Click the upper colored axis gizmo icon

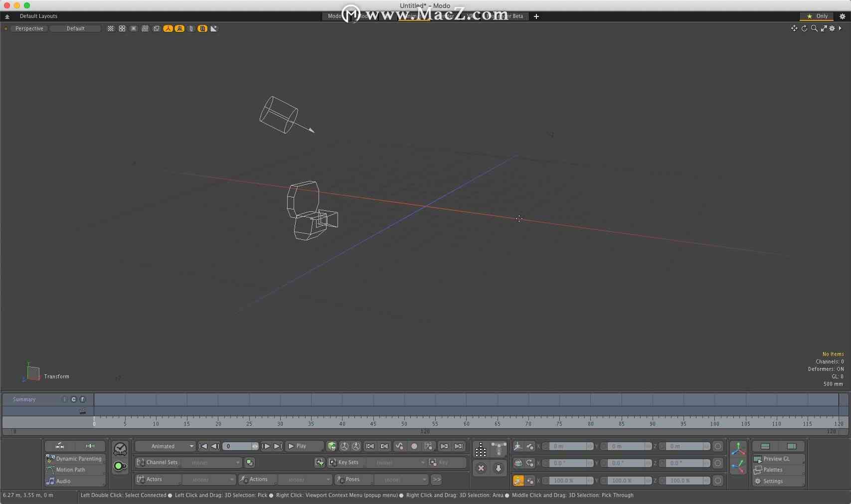click(738, 449)
